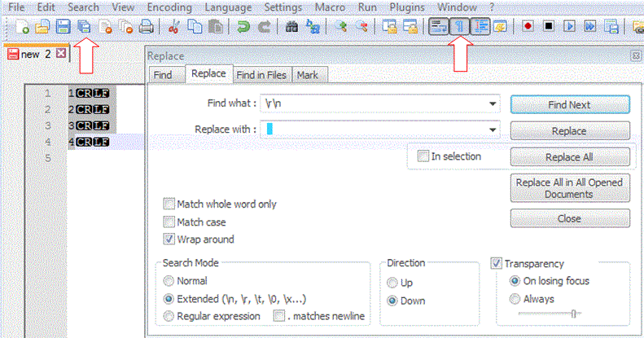The image size is (644, 338).
Task: Synchronize horizontal scrolling icon
Action: tap(410, 27)
